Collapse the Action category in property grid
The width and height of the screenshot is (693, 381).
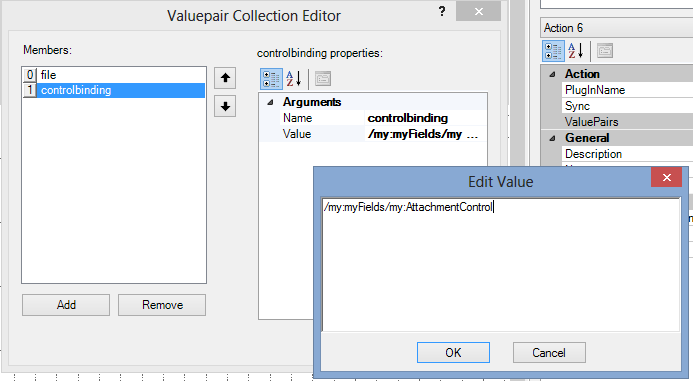pos(552,74)
